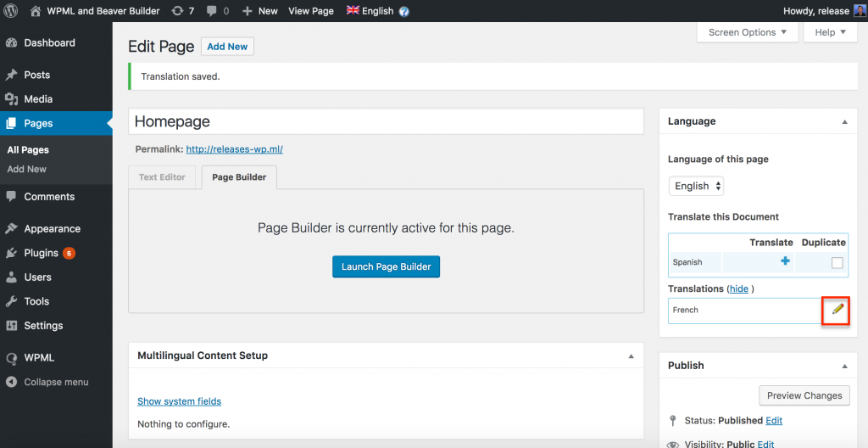868x448 pixels.
Task: Click the French translation row text
Action: [x=685, y=310]
